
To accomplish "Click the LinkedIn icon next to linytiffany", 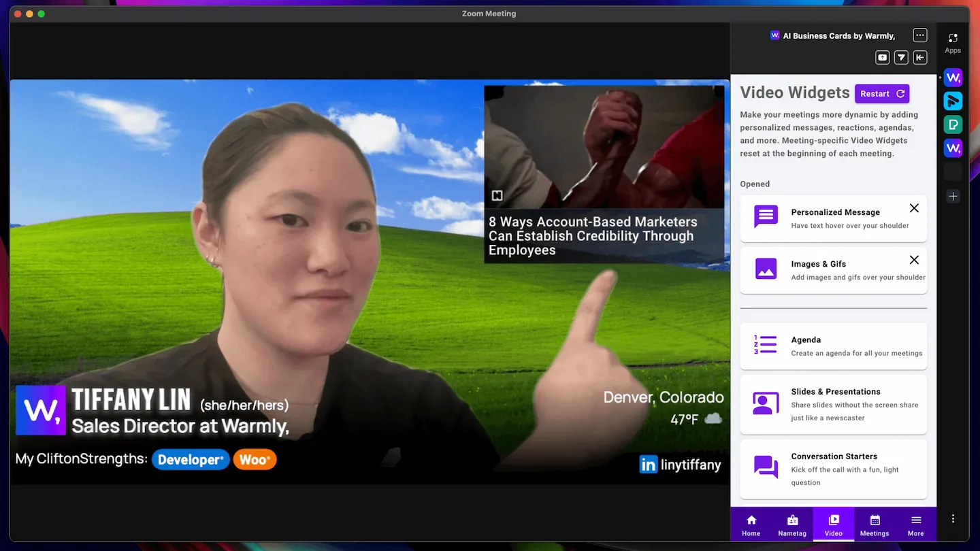I will [x=648, y=465].
